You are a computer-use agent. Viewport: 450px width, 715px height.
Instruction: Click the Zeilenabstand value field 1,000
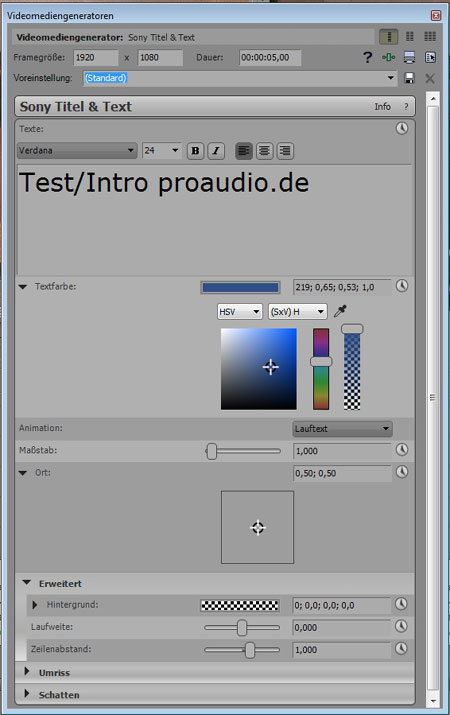pyautogui.click(x=341, y=650)
